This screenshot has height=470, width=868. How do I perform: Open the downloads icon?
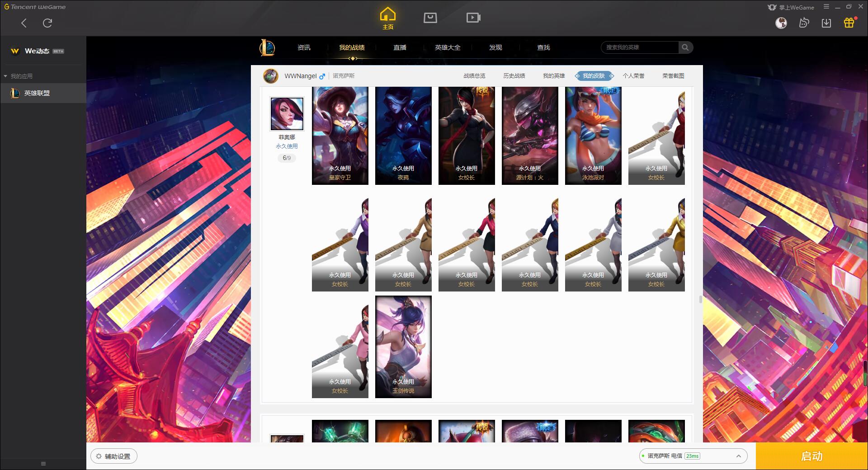[826, 23]
